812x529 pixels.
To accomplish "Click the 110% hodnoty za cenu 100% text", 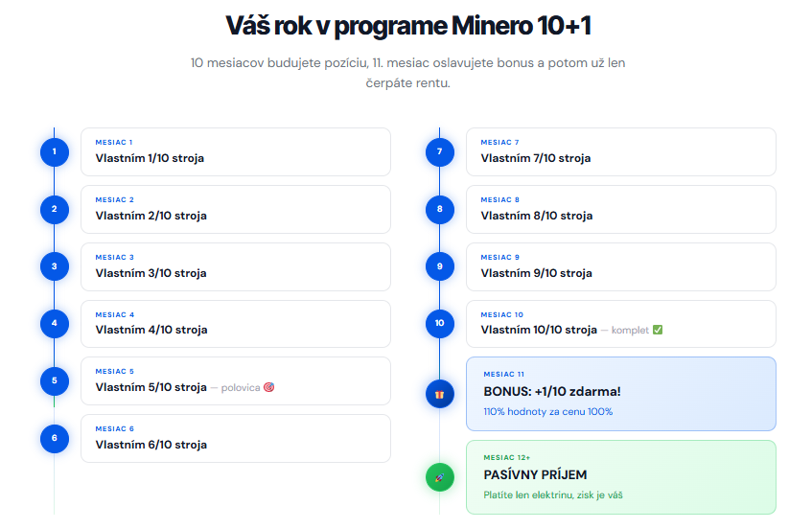I will (547, 412).
